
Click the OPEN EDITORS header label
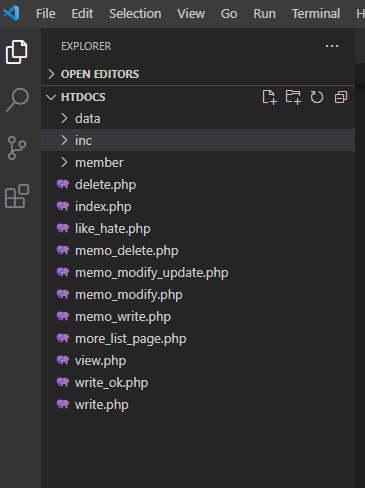coord(100,74)
